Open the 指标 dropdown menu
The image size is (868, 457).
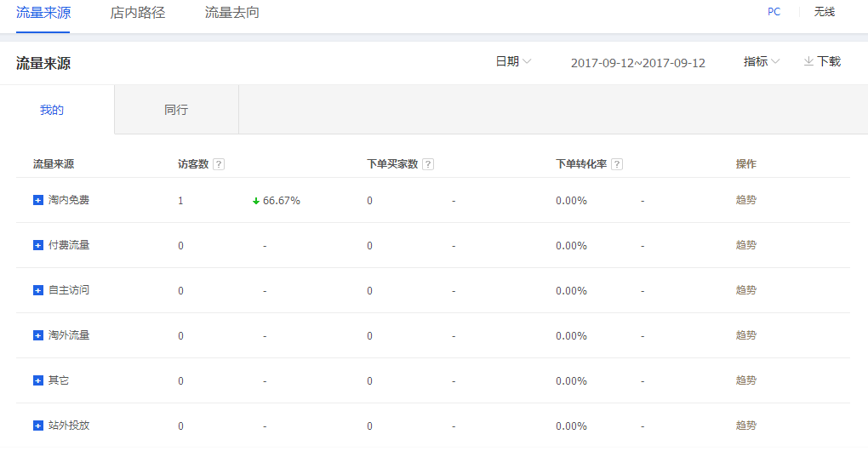(x=761, y=61)
